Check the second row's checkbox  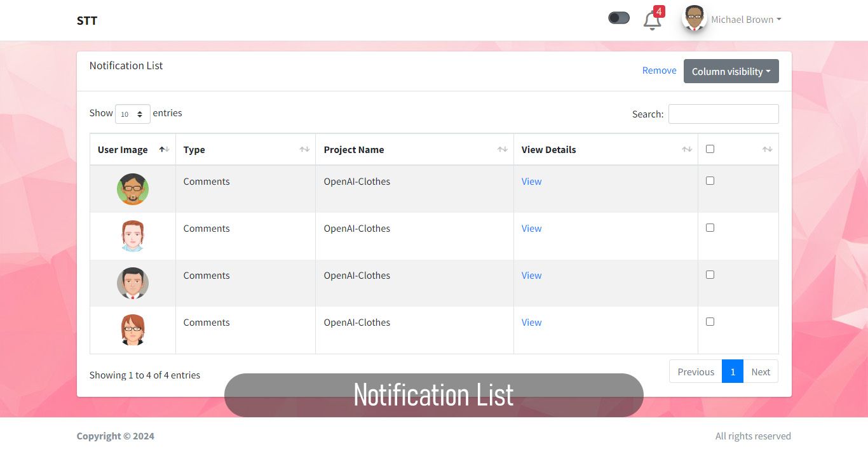710,227
